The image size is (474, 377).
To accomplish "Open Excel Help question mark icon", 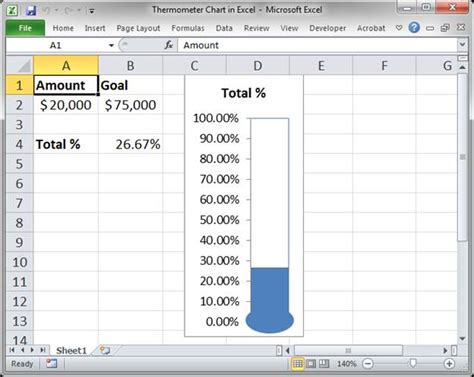I will tap(414, 28).
